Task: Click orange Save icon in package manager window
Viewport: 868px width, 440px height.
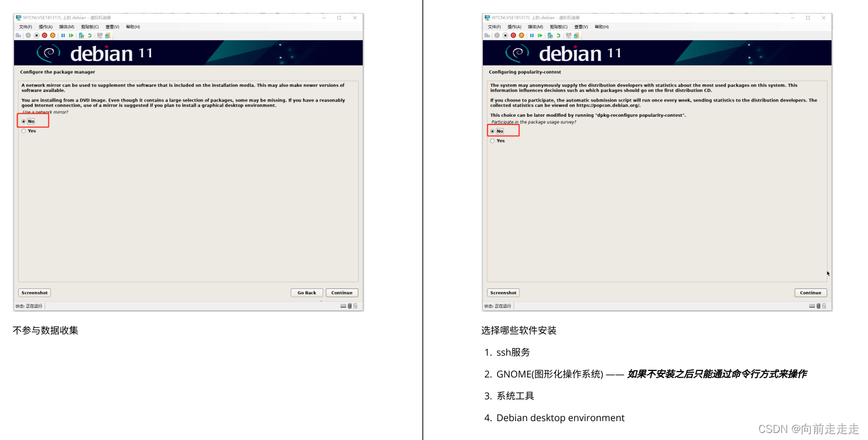Action: 52,35
